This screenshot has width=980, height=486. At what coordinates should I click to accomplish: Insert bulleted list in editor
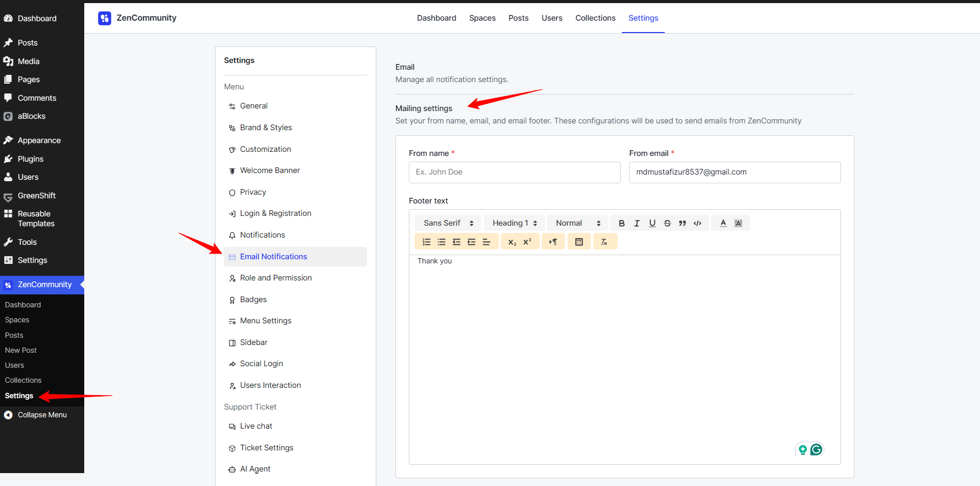(441, 242)
